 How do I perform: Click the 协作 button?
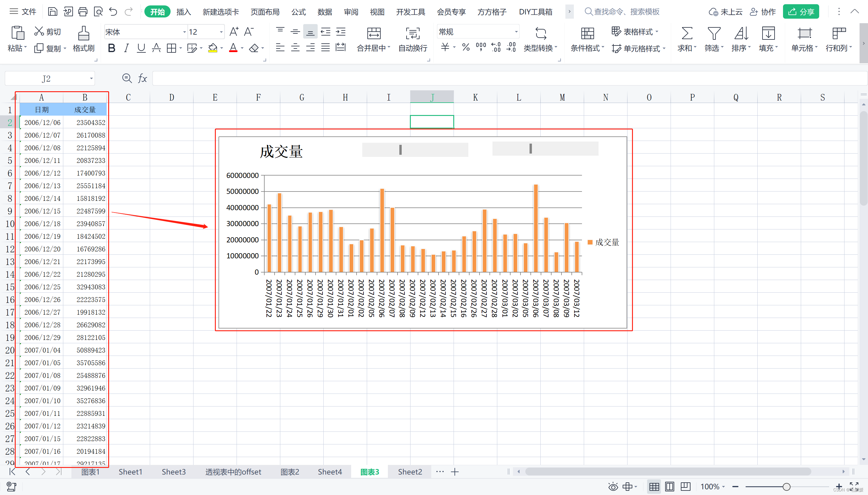763,12
